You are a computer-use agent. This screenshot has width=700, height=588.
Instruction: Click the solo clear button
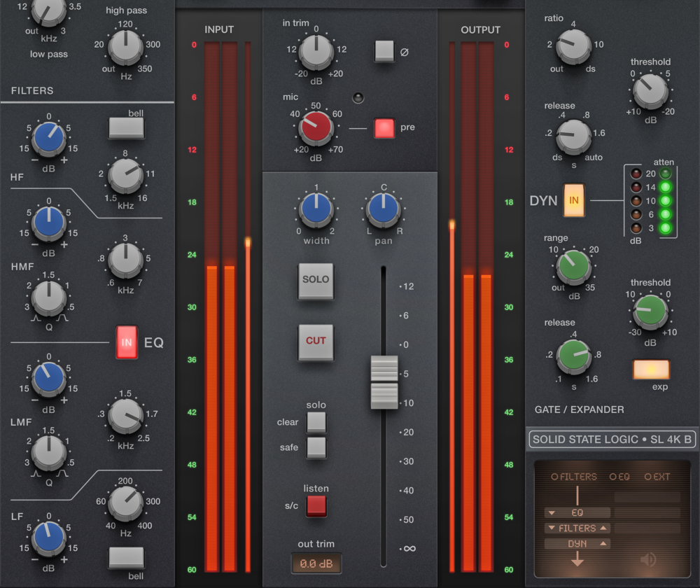(x=316, y=422)
